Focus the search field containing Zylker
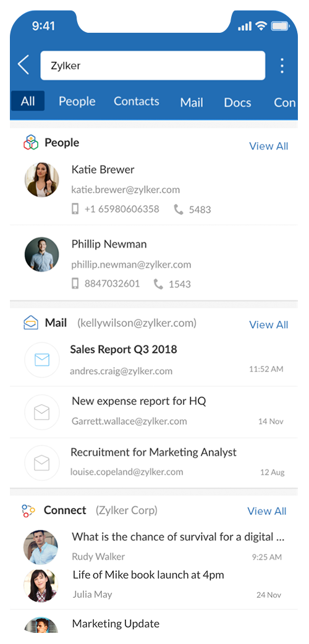Image resolution: width=309 pixels, height=644 pixels. pos(153,66)
